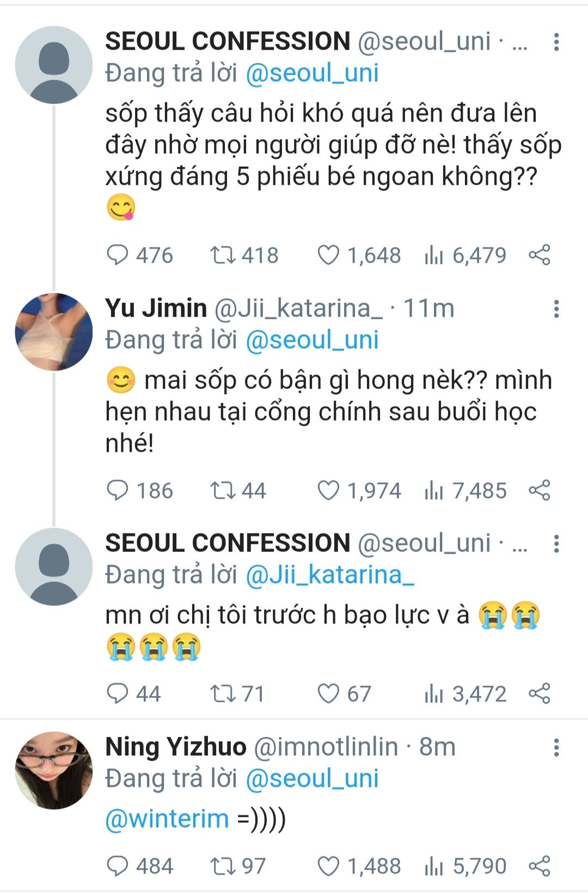Retweet Ning Yizhuo's tweet with 97 retweets

point(222,866)
